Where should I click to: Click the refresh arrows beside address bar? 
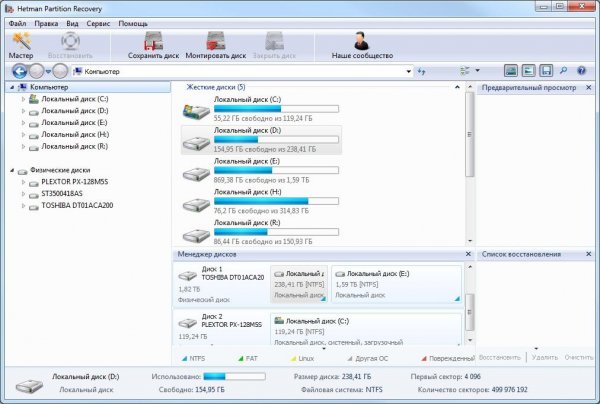point(421,71)
